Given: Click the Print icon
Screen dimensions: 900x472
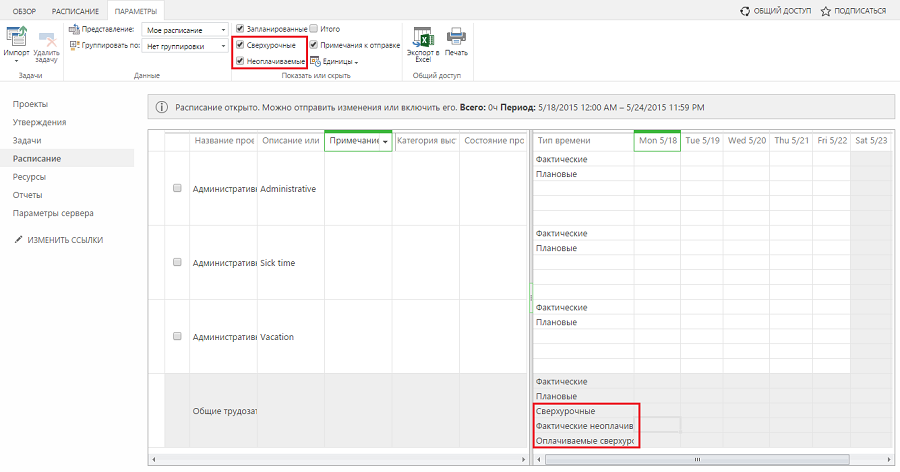Looking at the screenshot, I should point(456,37).
